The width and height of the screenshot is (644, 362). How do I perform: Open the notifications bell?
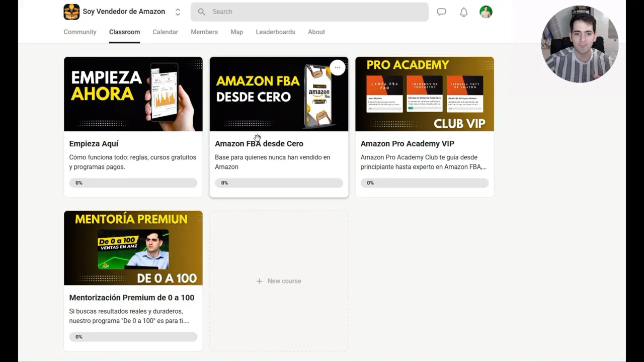pos(464,12)
